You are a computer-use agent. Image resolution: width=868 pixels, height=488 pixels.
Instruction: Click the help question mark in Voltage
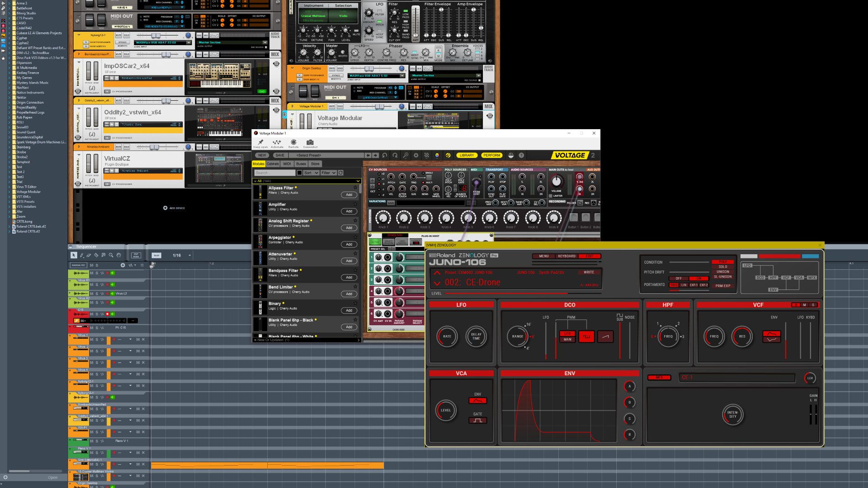point(521,155)
